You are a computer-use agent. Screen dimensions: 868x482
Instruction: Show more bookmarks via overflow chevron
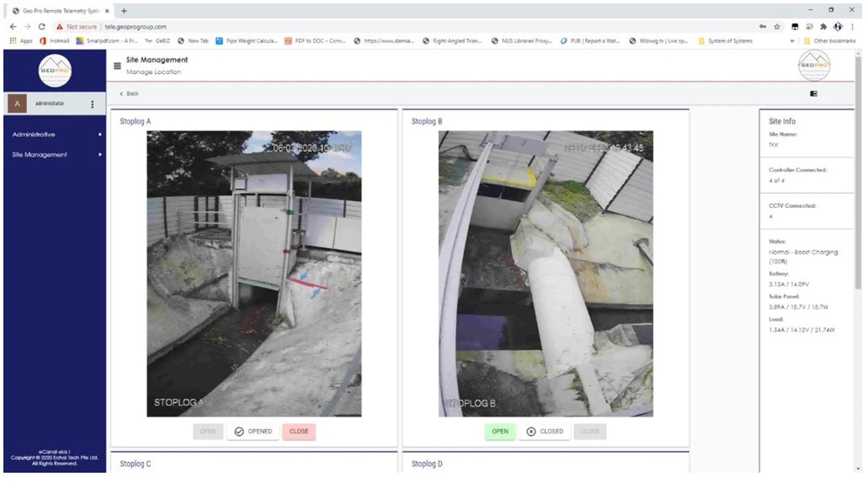click(x=792, y=41)
